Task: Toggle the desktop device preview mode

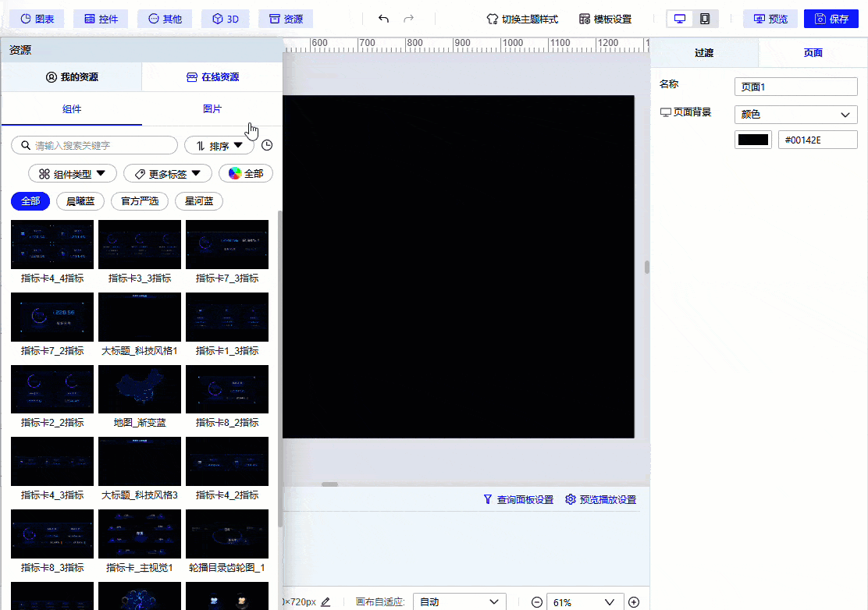Action: pos(678,19)
